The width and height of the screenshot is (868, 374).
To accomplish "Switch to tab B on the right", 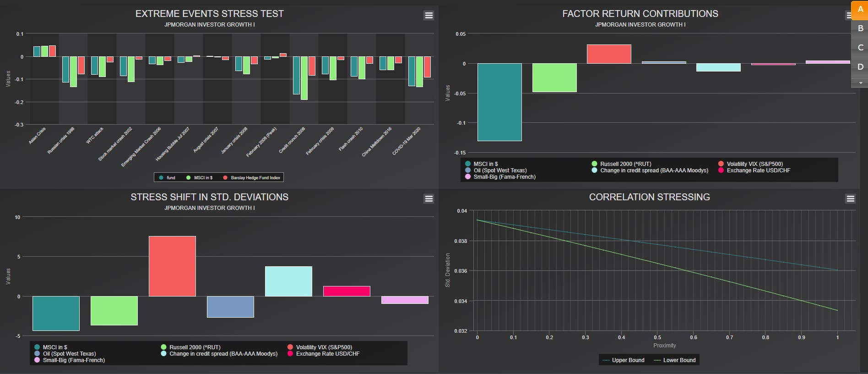I will point(860,28).
